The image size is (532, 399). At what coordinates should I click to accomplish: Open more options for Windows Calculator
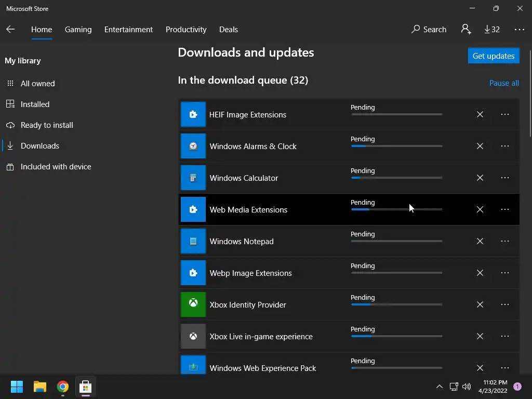[x=505, y=178]
